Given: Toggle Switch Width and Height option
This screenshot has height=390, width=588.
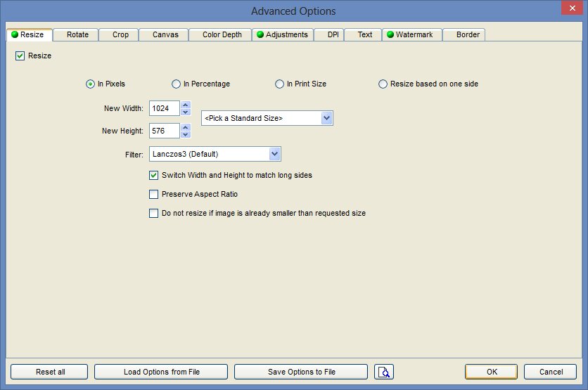Looking at the screenshot, I should [154, 176].
